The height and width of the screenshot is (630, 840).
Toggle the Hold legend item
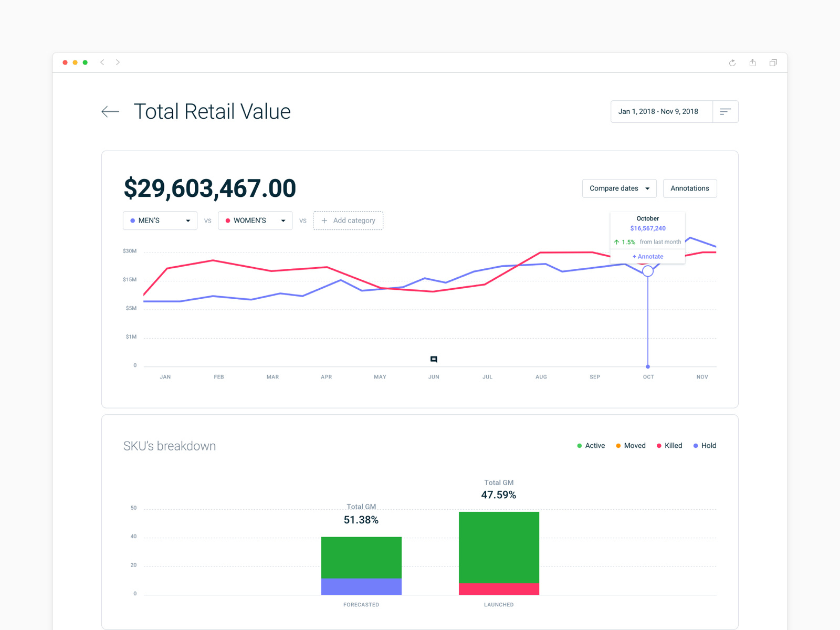click(705, 445)
